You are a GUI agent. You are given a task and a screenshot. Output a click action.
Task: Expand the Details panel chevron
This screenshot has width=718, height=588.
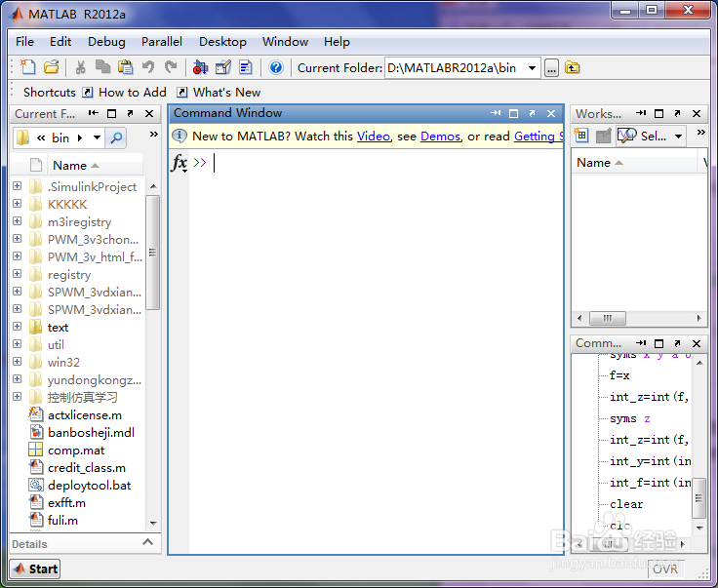(147, 542)
